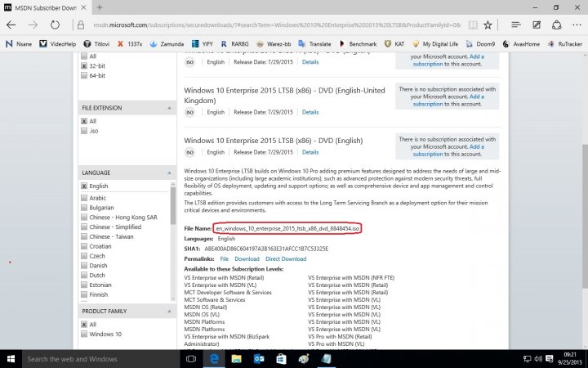Collapse the PRODUCT FAMILY filter section
Viewport: 588px width, 368px height.
point(169,312)
